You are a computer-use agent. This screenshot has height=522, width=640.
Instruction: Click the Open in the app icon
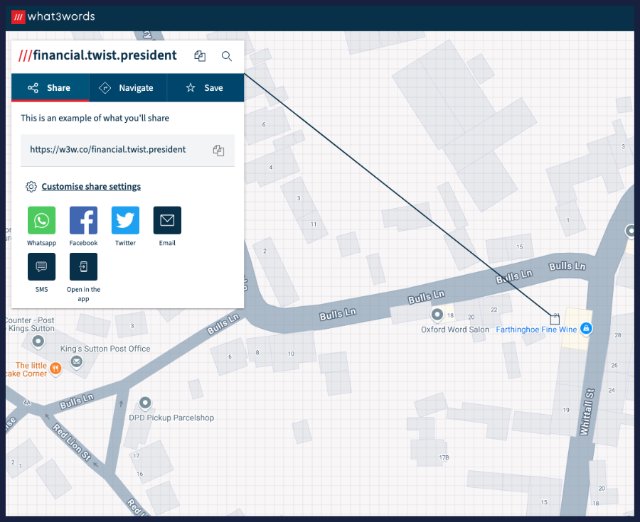coord(83,267)
